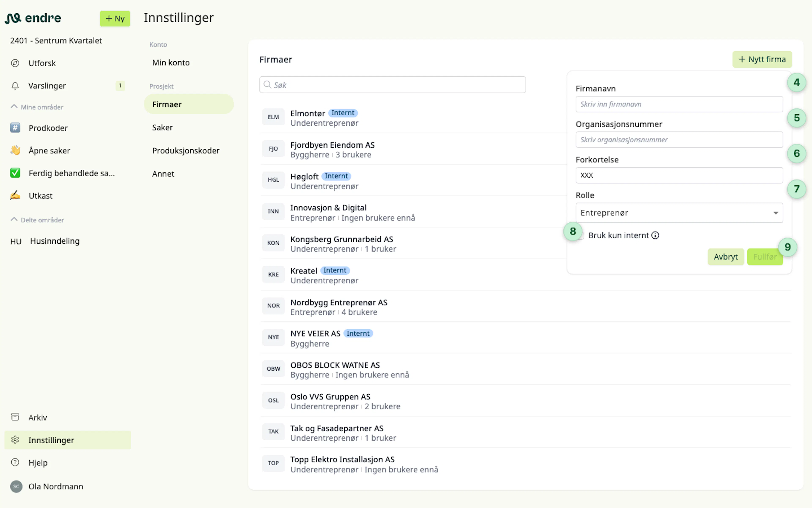Screen dimensions: 812x508
Task: Collapse the Delte områder section
Action: (x=37, y=220)
